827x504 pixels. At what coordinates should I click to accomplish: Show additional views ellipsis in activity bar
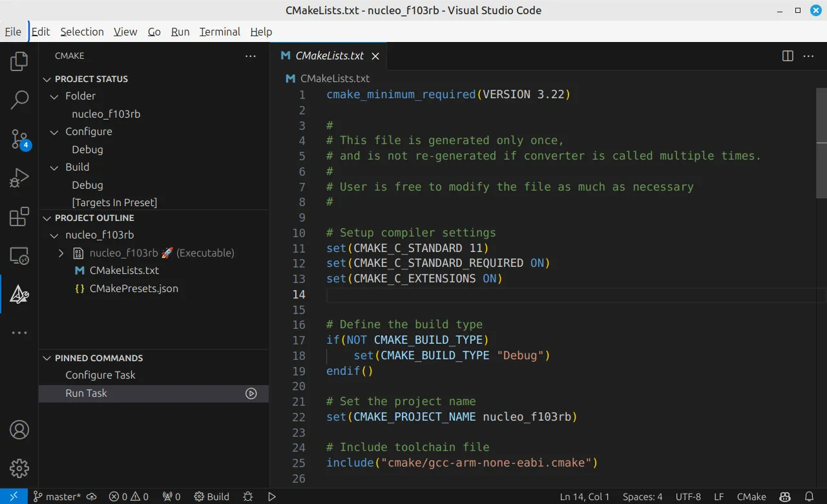pyautogui.click(x=19, y=333)
